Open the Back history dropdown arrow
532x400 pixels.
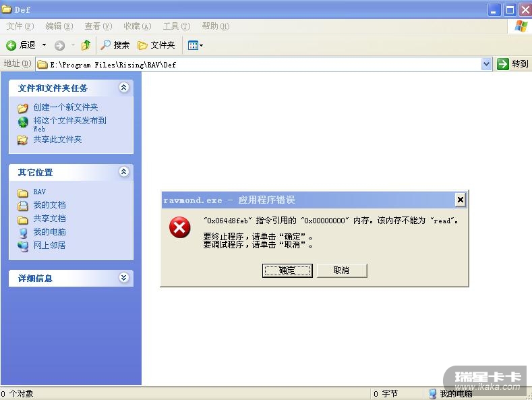[44, 45]
